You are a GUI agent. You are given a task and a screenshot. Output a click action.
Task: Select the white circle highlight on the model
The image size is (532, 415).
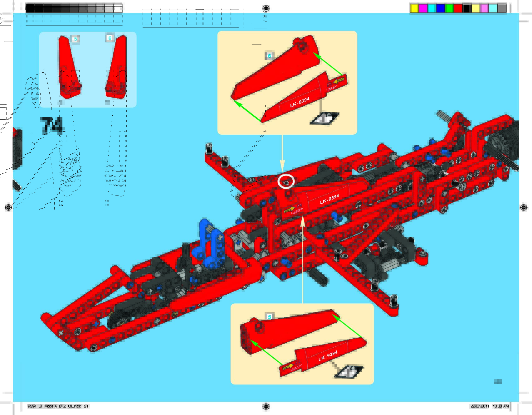point(286,181)
